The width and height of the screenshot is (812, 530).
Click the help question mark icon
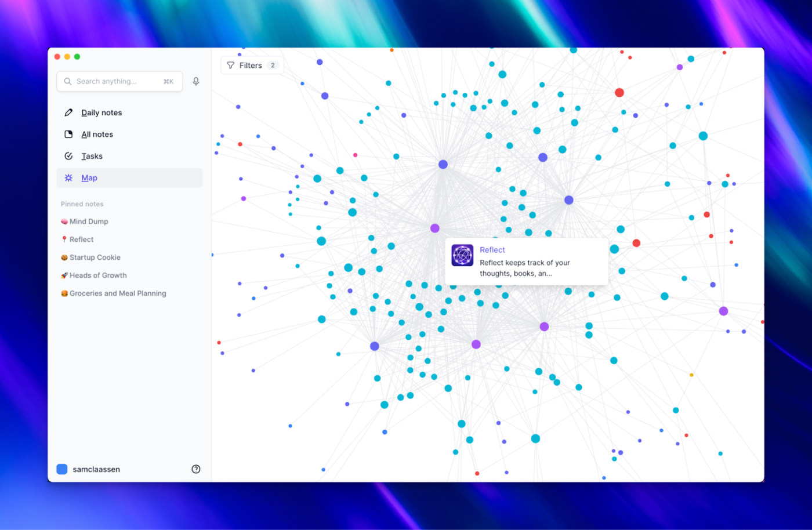196,469
